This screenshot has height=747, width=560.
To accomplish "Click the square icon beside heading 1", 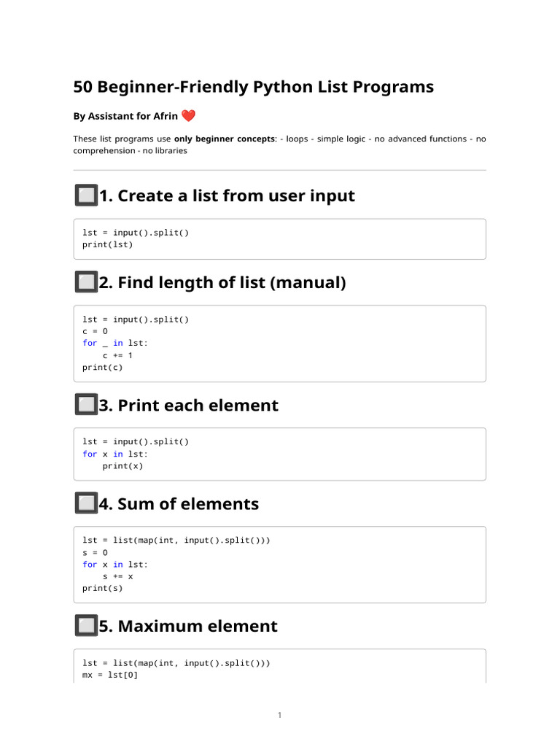I will [86, 196].
